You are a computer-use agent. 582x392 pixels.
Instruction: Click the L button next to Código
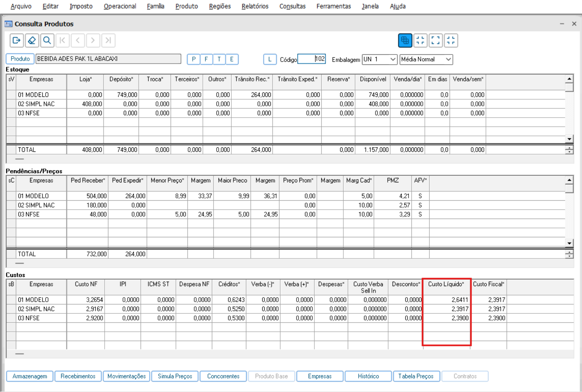(x=270, y=59)
